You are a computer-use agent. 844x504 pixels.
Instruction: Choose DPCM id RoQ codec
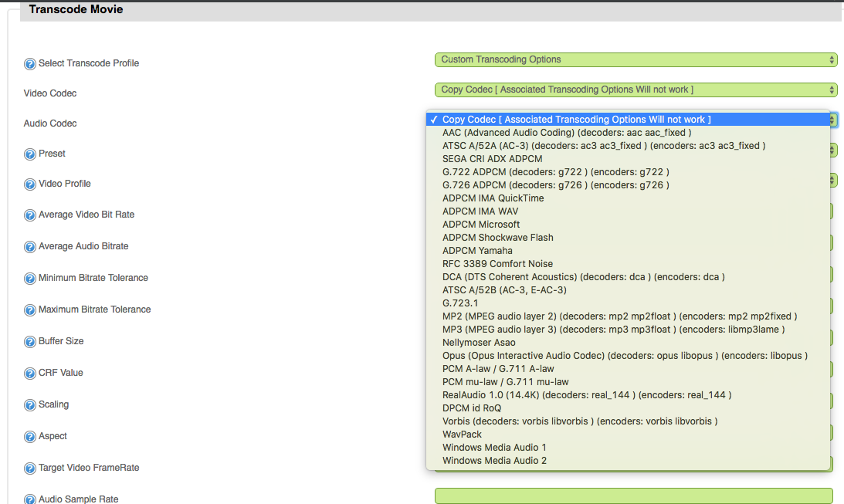(628, 408)
